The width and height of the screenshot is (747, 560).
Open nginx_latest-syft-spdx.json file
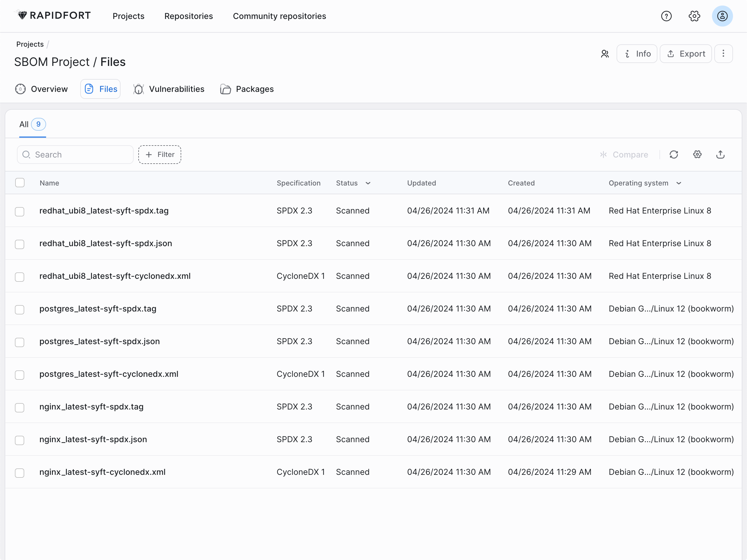tap(93, 440)
